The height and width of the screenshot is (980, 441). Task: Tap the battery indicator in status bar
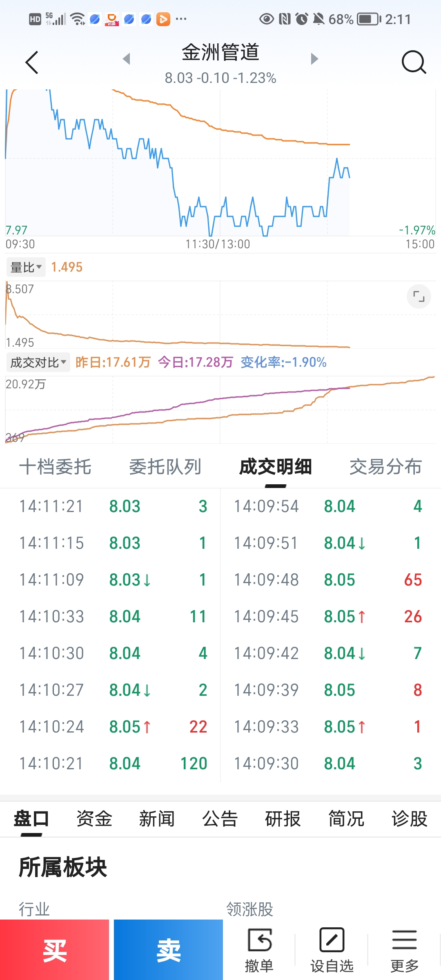[369, 19]
